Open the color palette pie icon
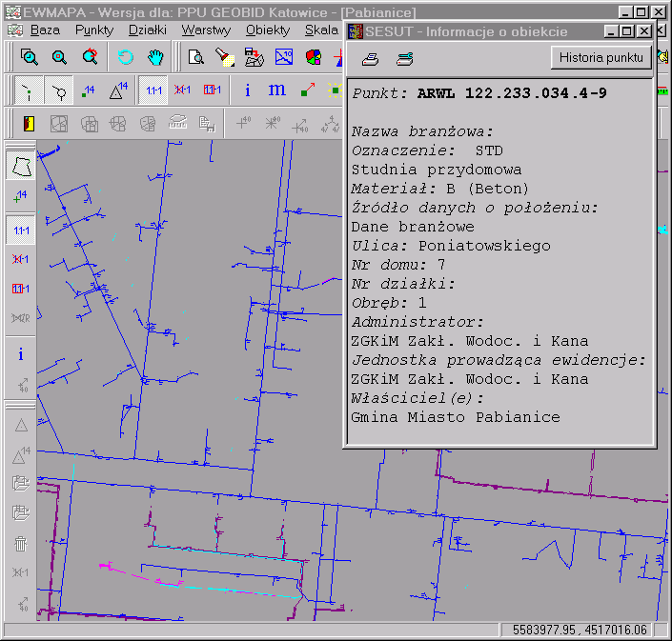Viewport: 672px width, 641px height. 313,57
